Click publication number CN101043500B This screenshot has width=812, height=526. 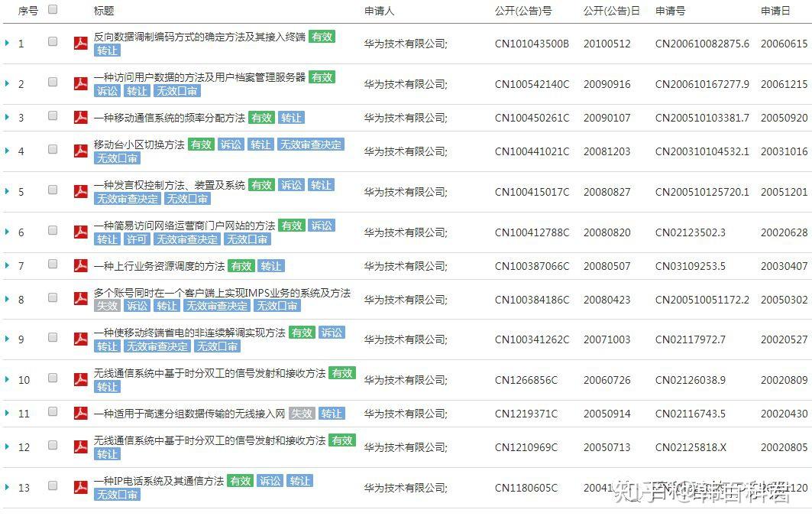[x=532, y=44]
